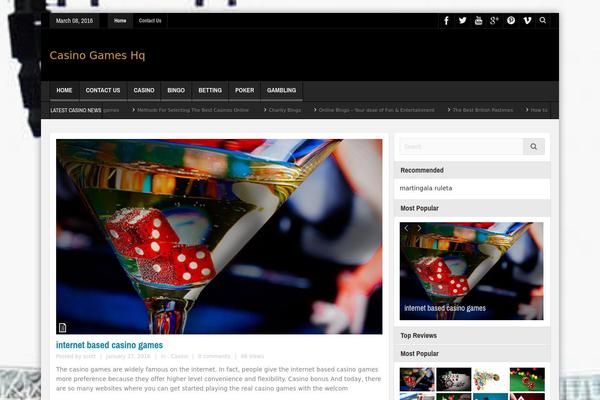Image resolution: width=600 pixels, height=400 pixels.
Task: Open the green table thumbnail in Most Popular grid
Action: click(527, 379)
